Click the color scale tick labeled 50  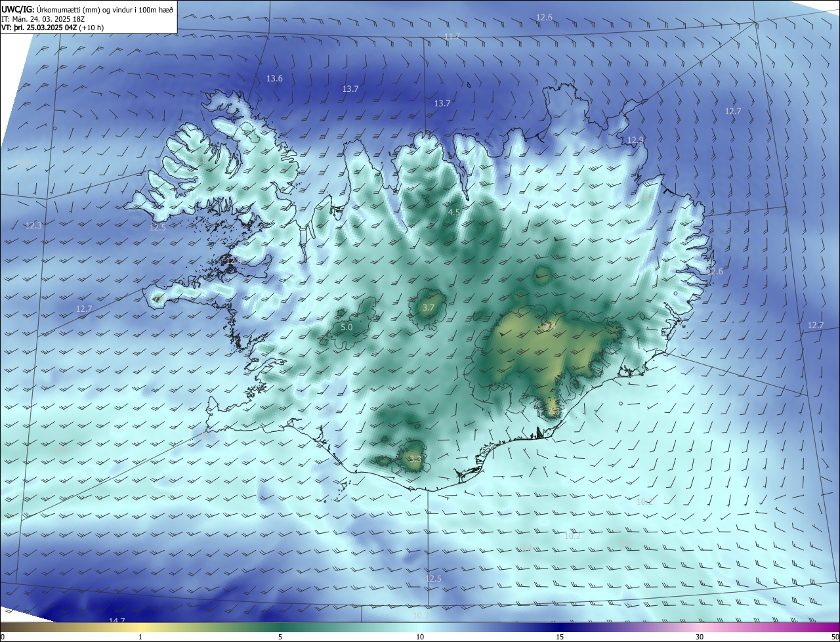coord(835,637)
